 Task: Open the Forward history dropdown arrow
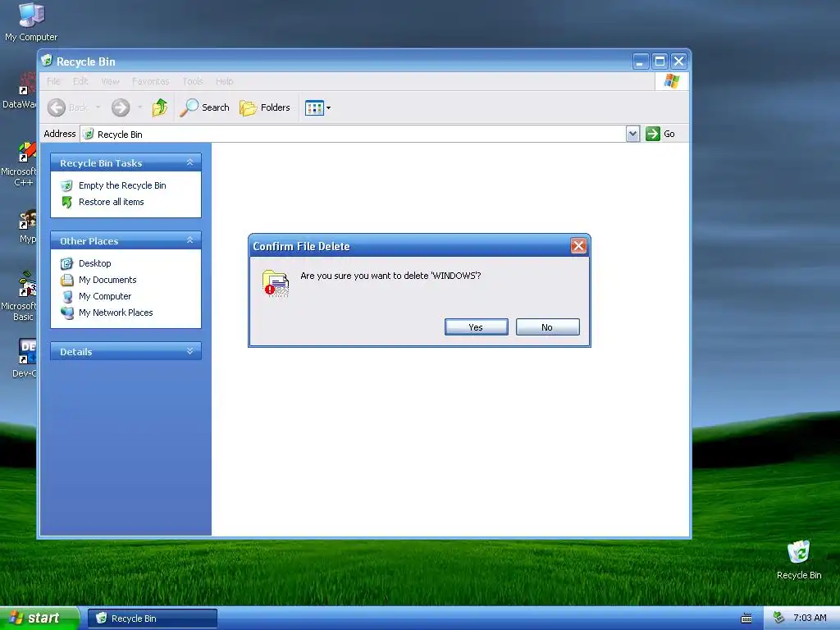[139, 107]
